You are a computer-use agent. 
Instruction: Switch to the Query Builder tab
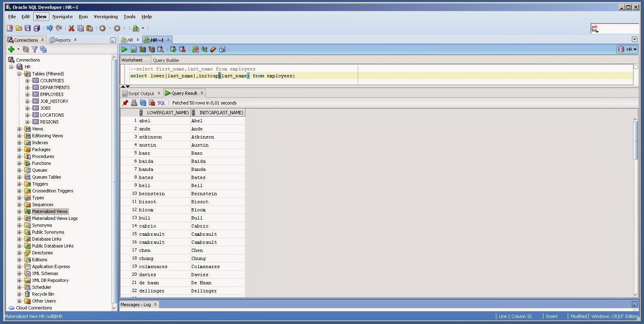tap(166, 60)
